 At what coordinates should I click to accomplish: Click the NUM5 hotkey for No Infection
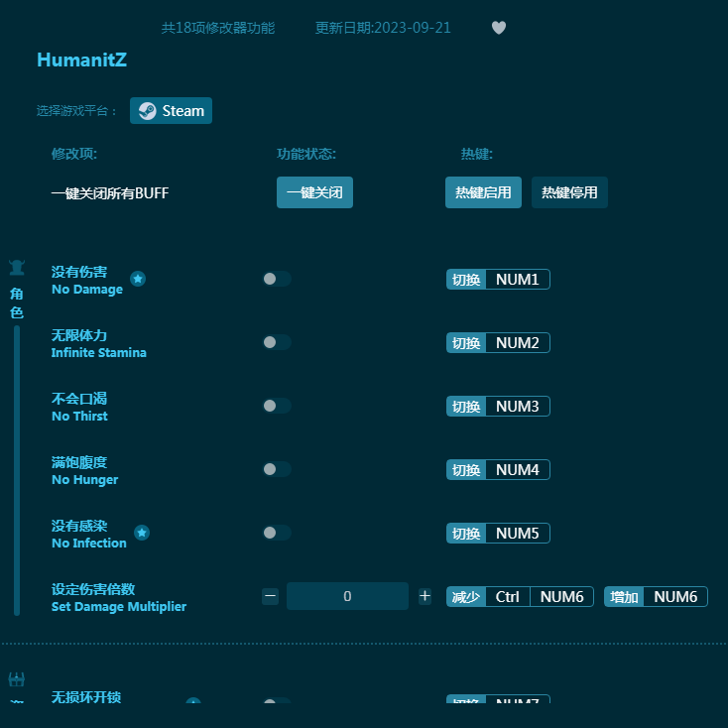[498, 533]
